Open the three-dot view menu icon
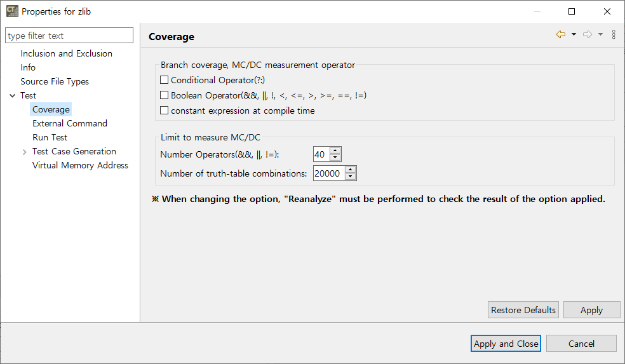 (x=614, y=35)
